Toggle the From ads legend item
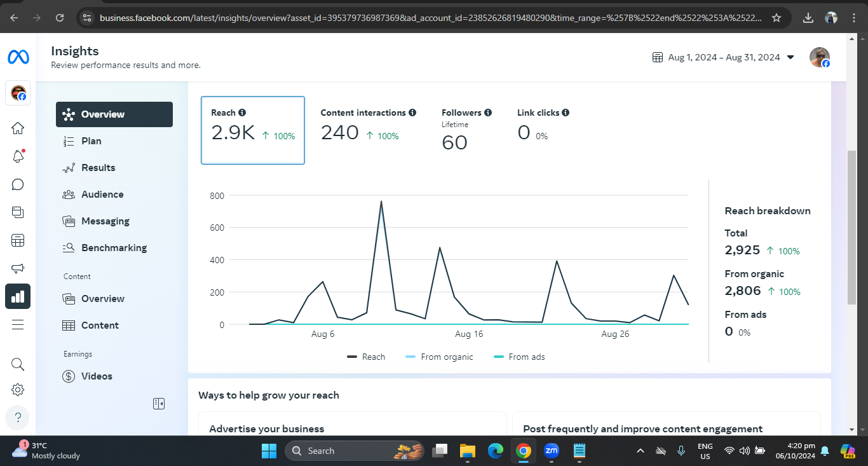868x466 pixels. pos(519,357)
